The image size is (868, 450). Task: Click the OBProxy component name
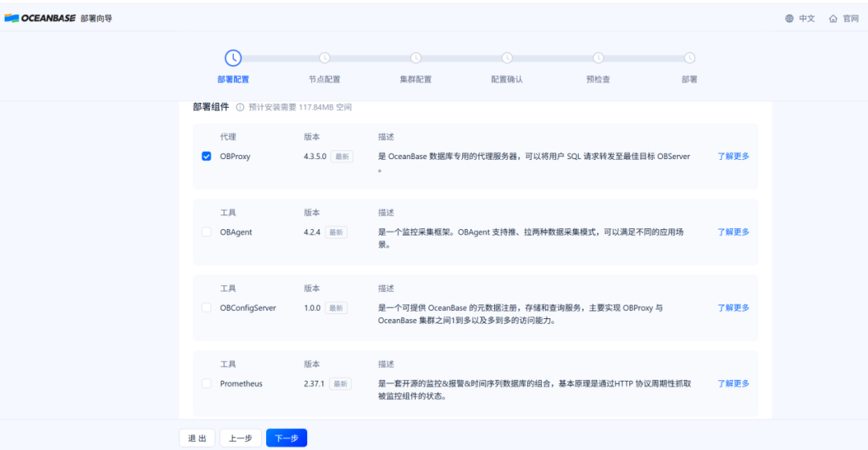pyautogui.click(x=235, y=156)
